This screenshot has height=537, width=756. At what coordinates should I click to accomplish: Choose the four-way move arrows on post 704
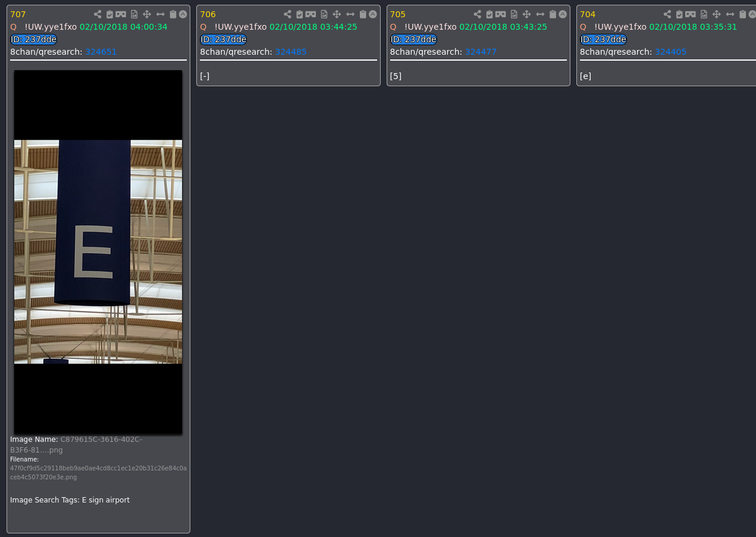[x=716, y=14]
